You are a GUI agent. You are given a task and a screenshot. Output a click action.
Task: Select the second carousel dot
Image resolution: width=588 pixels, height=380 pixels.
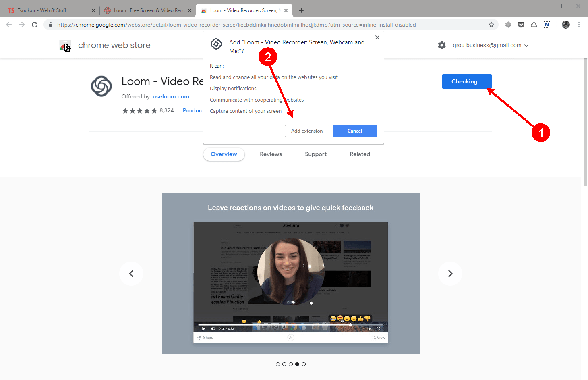pos(284,364)
